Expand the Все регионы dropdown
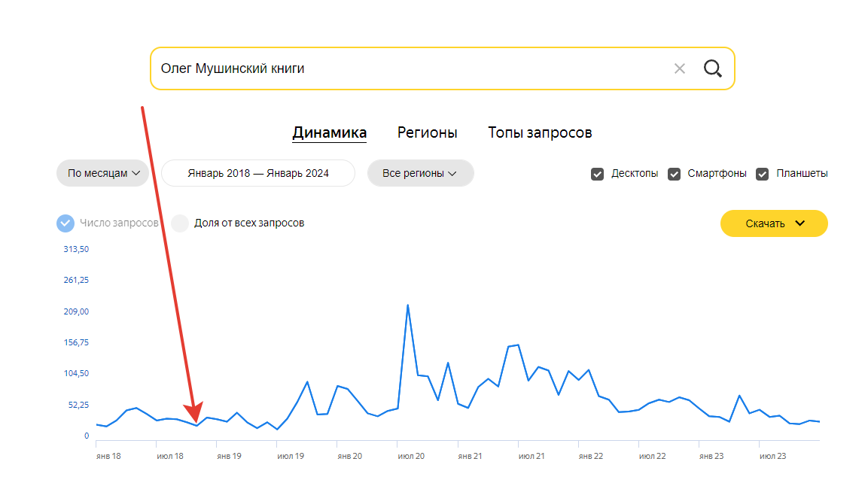This screenshot has width=868, height=483. [420, 173]
